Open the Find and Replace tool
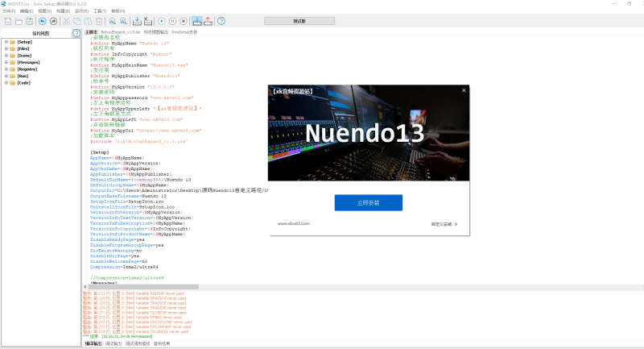The height and width of the screenshot is (349, 644). [x=123, y=22]
